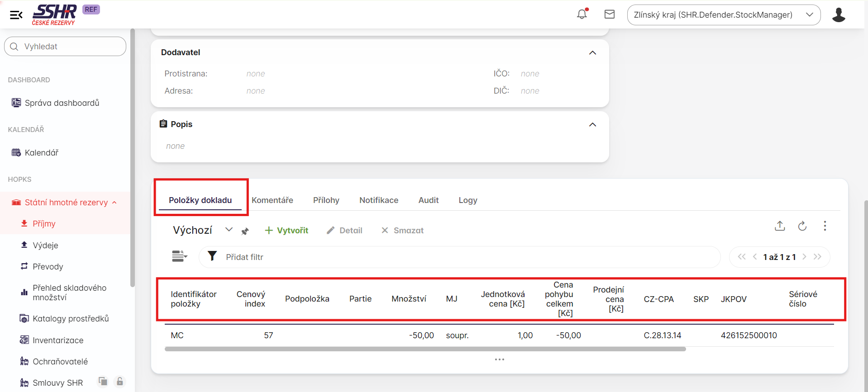868x392 pixels.
Task: Open the three-dot more options menu
Action: pyautogui.click(x=825, y=226)
